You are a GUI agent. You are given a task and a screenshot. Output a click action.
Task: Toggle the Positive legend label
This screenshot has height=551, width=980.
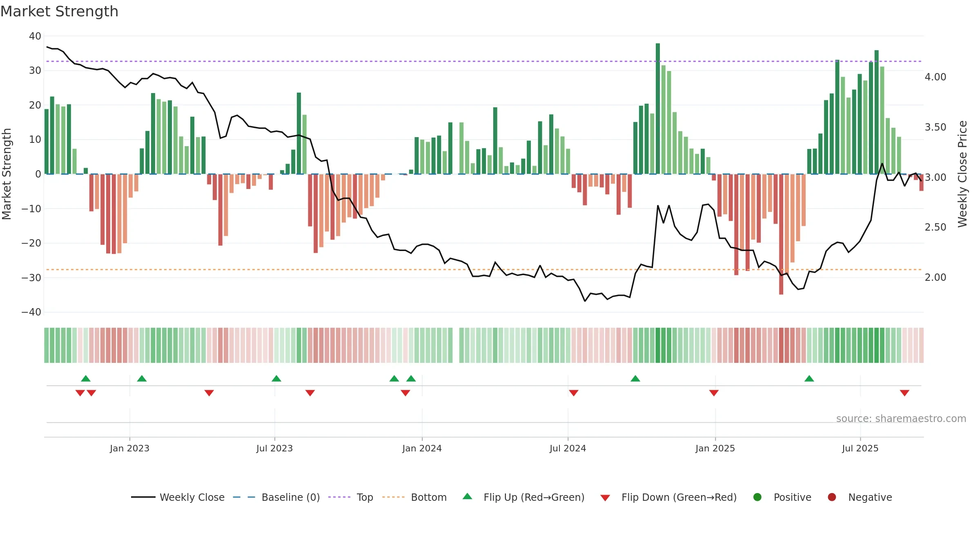point(793,497)
